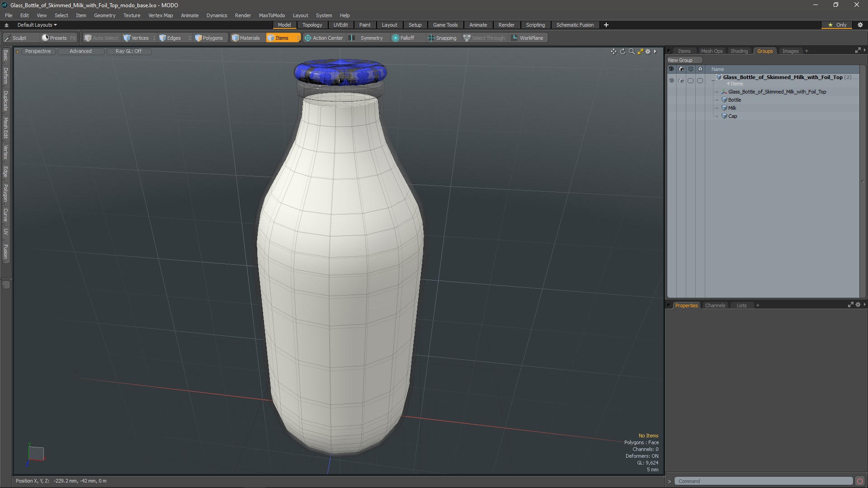Switch to the Topology layout tab
The width and height of the screenshot is (868, 488).
coord(312,25)
